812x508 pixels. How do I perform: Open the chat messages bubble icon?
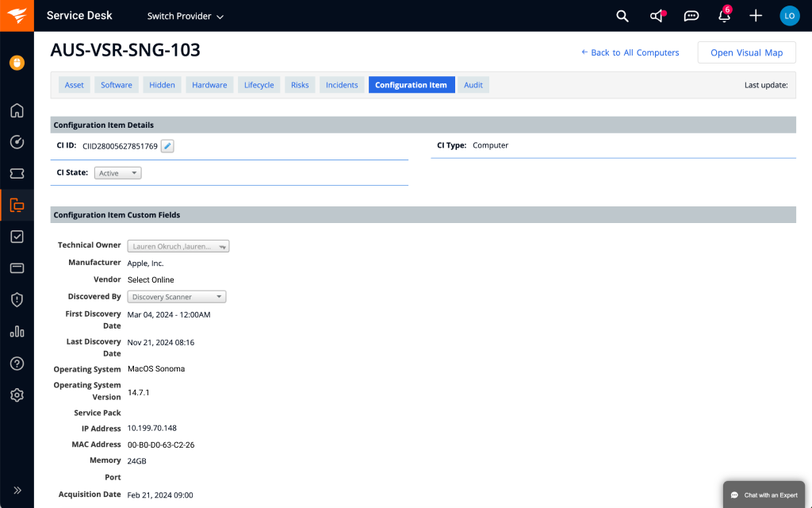click(x=691, y=16)
